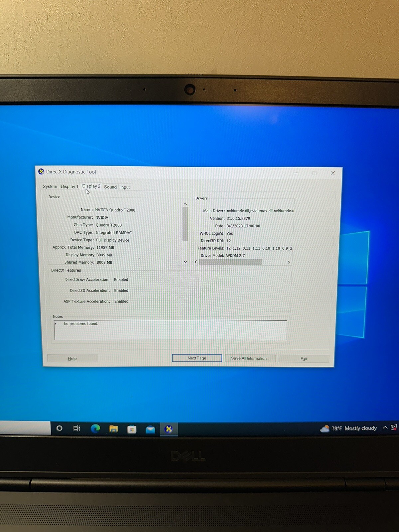Open File Explorer from taskbar
The height and width of the screenshot is (532, 399).
[114, 429]
